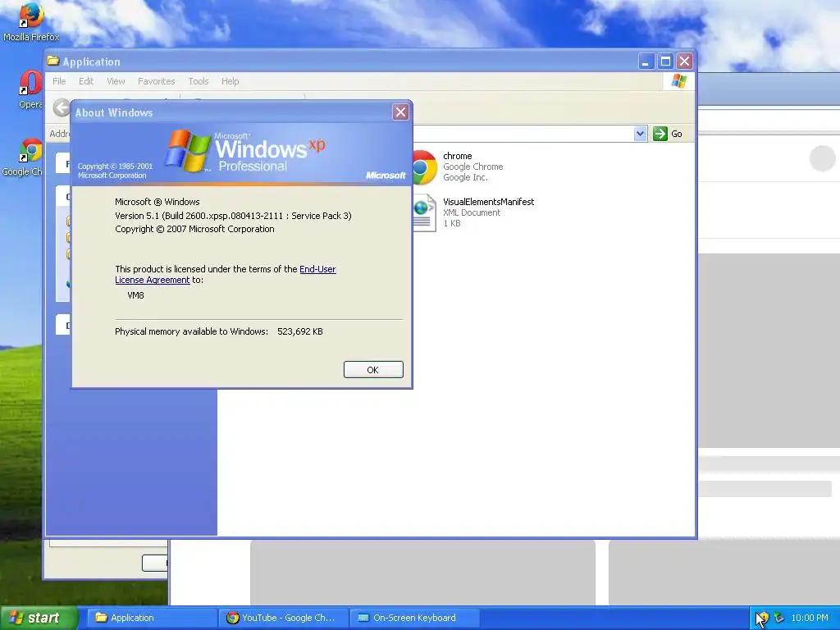Switch to Application taskbar button

click(152, 618)
